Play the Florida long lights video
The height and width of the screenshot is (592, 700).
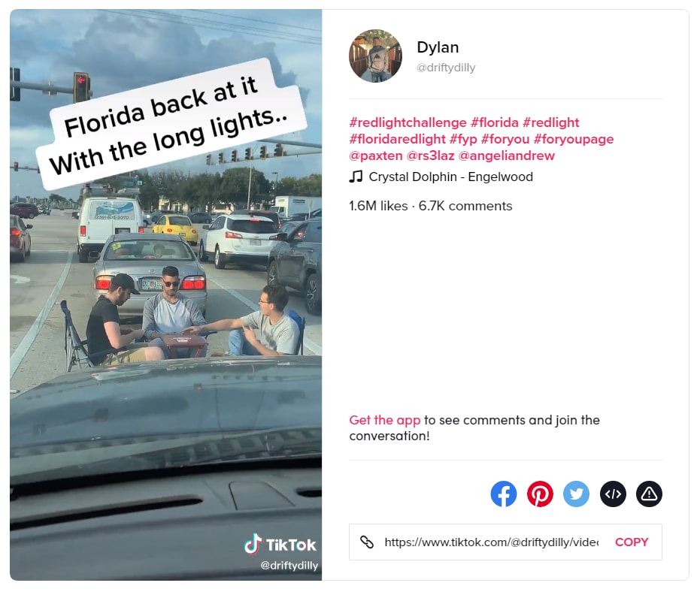coord(165,295)
